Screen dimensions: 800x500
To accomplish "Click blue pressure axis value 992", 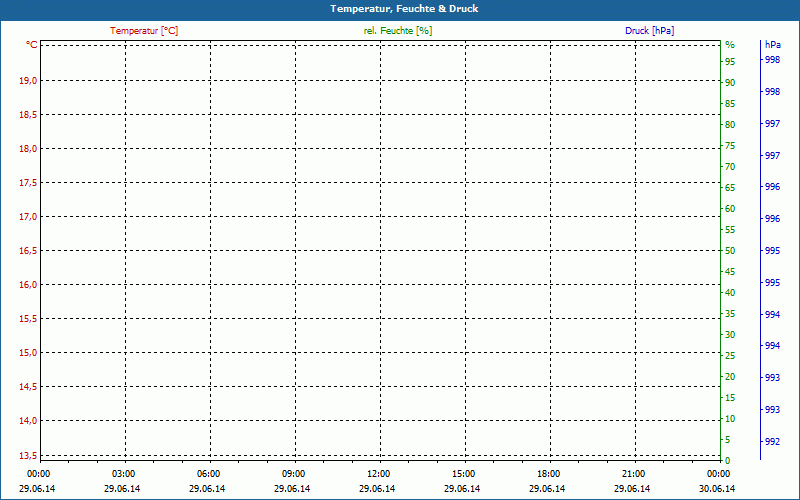I will (x=772, y=442).
